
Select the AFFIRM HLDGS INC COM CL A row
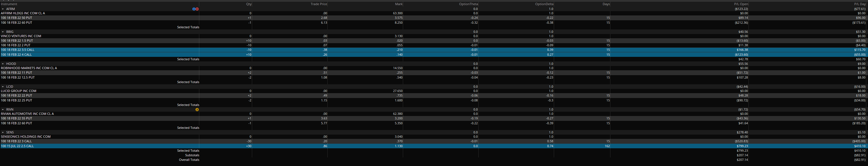click(x=434, y=13)
